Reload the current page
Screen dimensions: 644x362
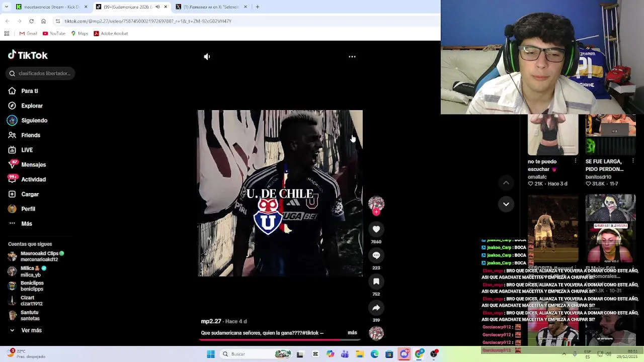31,21
